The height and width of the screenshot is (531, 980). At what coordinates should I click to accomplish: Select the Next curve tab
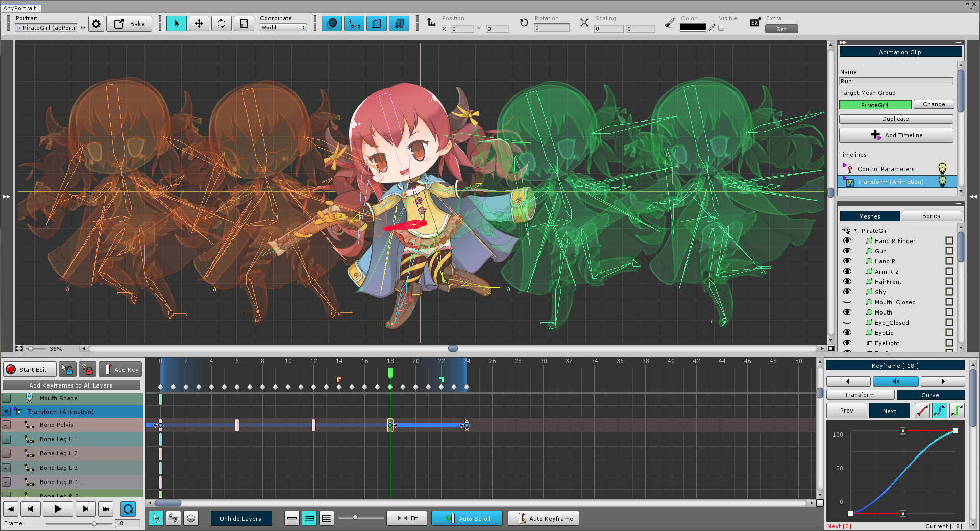tap(890, 411)
